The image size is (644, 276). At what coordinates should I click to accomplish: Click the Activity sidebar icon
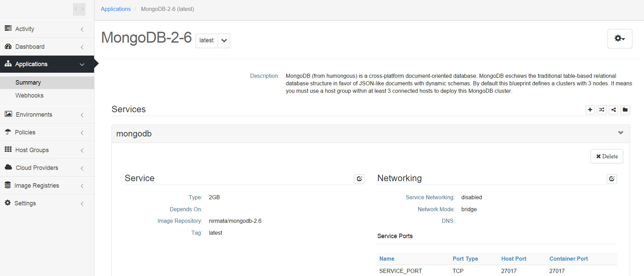tap(8, 28)
